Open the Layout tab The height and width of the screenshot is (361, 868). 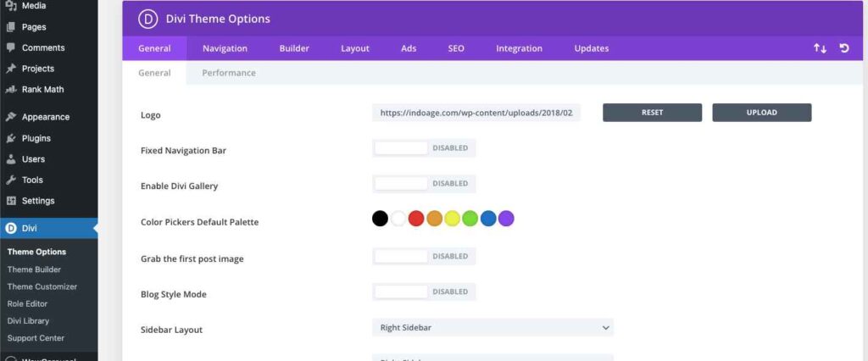355,48
